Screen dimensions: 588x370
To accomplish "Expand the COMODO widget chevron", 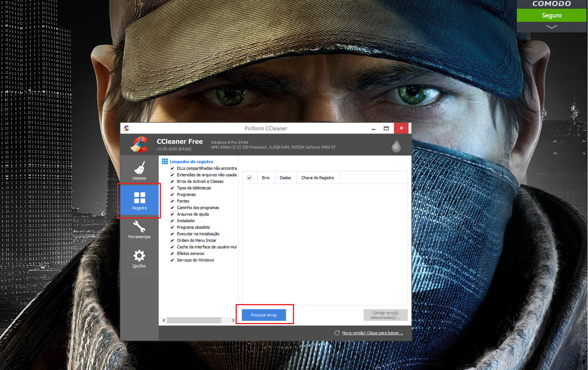I will tap(552, 27).
